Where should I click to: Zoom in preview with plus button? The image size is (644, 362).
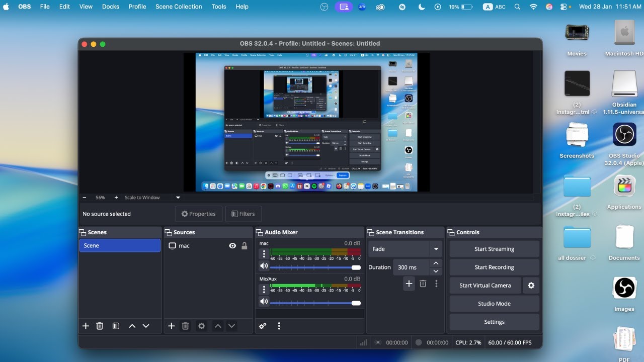click(x=116, y=198)
